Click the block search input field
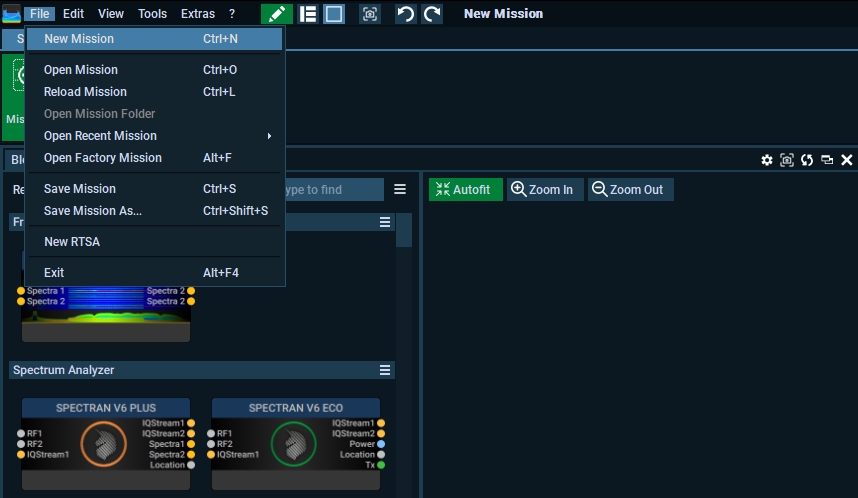858x498 pixels. (334, 190)
